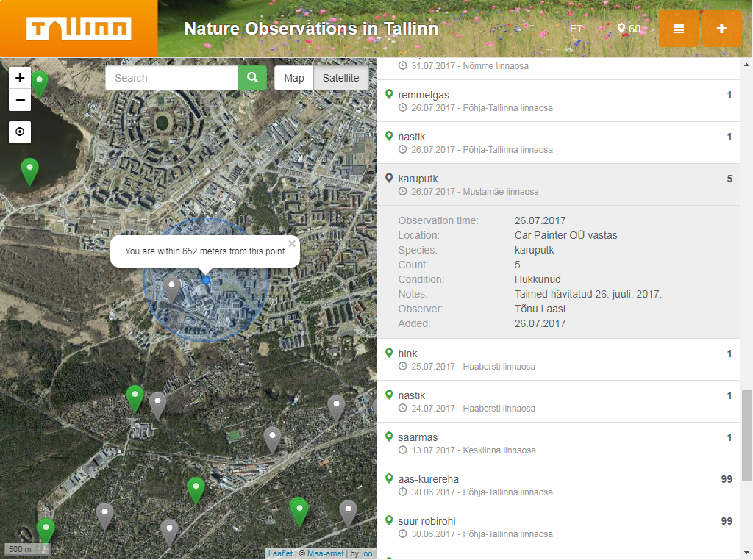
Task: Switch language with ET button
Action: coord(576,29)
